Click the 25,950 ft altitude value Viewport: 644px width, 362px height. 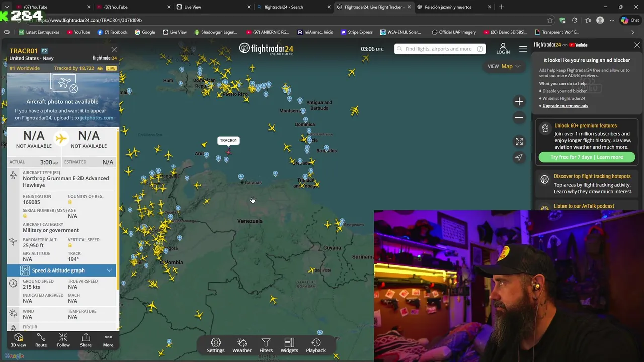pyautogui.click(x=33, y=245)
